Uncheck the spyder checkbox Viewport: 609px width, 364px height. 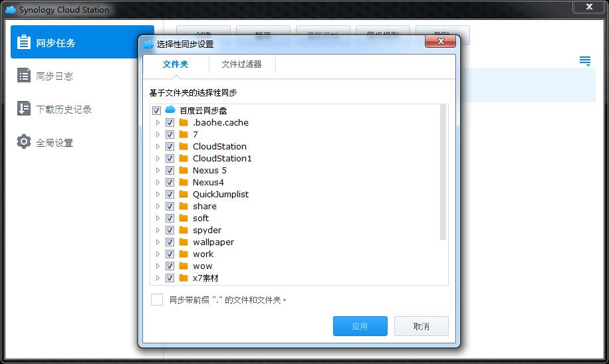[170, 230]
